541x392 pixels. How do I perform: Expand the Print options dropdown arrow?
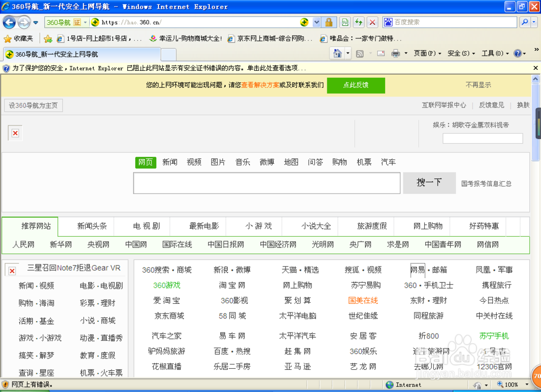coord(406,54)
